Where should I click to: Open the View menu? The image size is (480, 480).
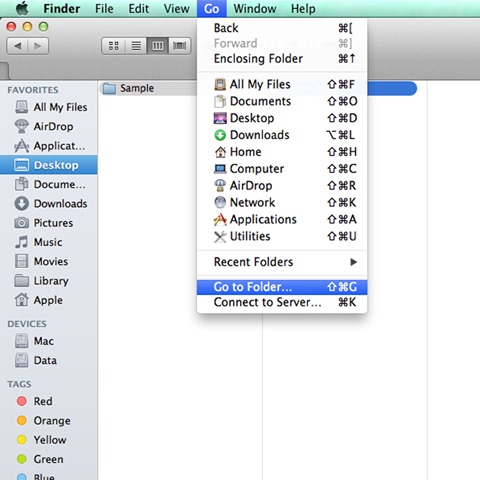point(177,8)
